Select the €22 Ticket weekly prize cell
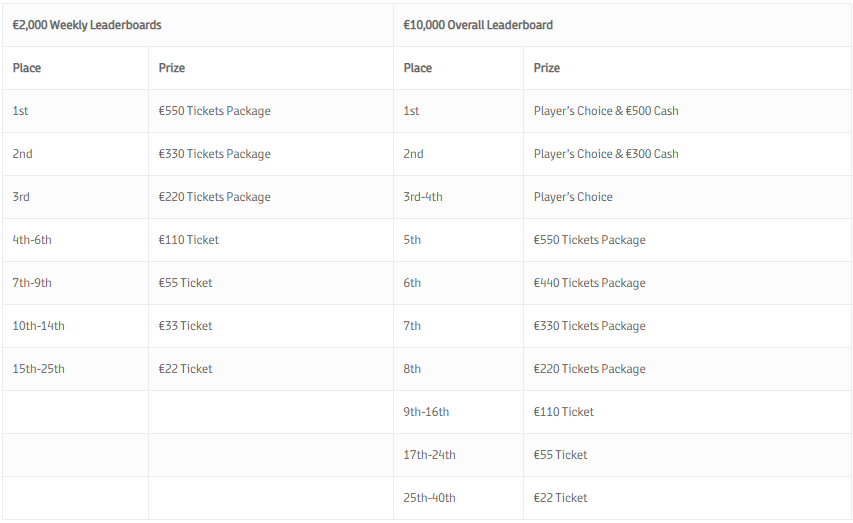The height and width of the screenshot is (523, 853). [x=185, y=369]
